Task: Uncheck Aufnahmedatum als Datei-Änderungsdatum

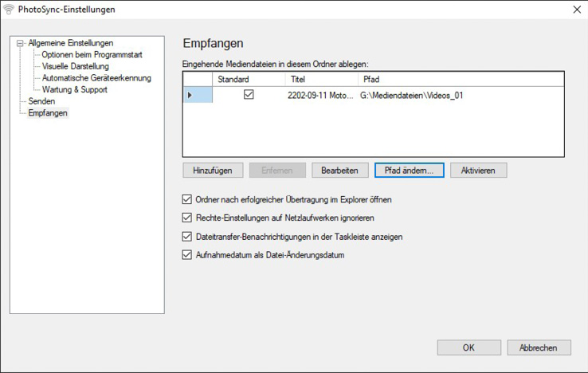Action: click(x=188, y=255)
